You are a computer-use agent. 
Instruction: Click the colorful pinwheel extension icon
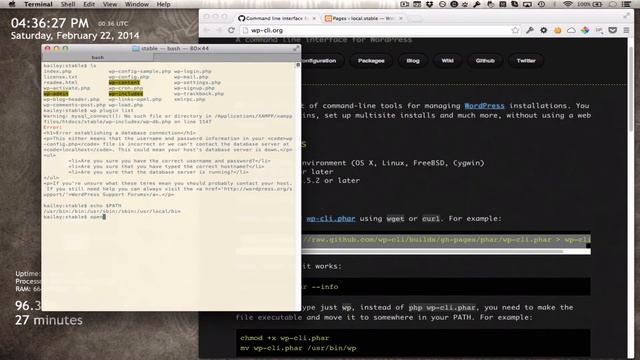pos(585,30)
